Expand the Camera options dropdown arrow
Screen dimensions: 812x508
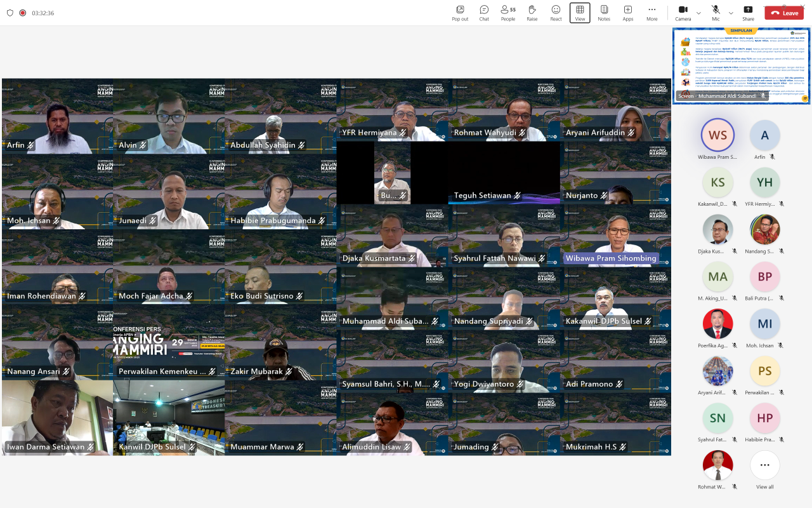pyautogui.click(x=698, y=13)
